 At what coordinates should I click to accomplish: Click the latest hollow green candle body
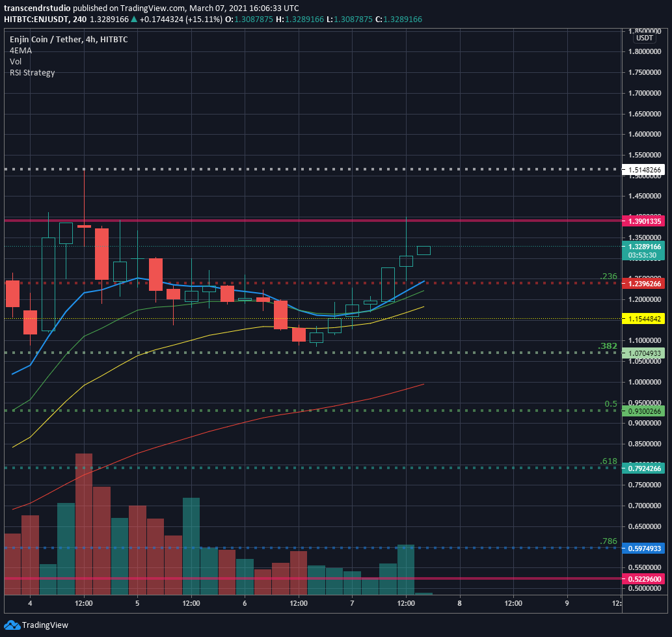point(423,251)
